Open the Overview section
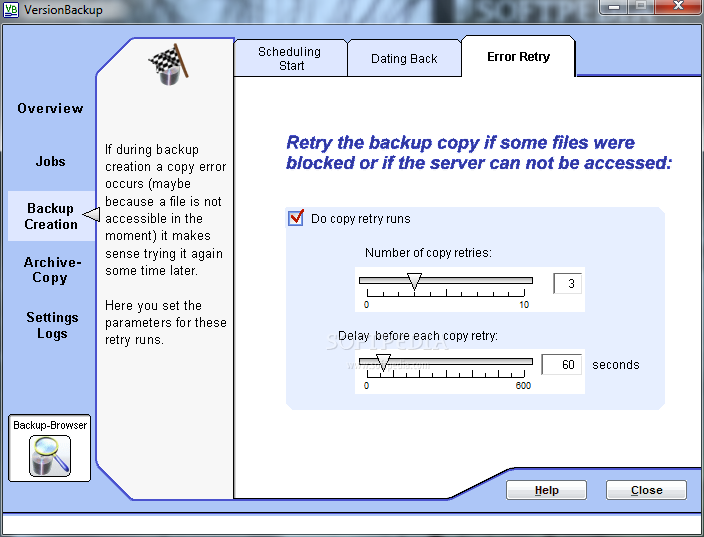The width and height of the screenshot is (704, 537). (50, 108)
